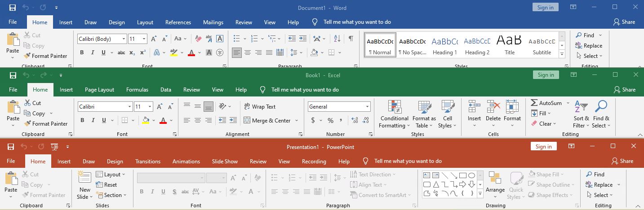The width and height of the screenshot is (644, 210).
Task: Open Excel borders dropdown arrow
Action: 133,120
